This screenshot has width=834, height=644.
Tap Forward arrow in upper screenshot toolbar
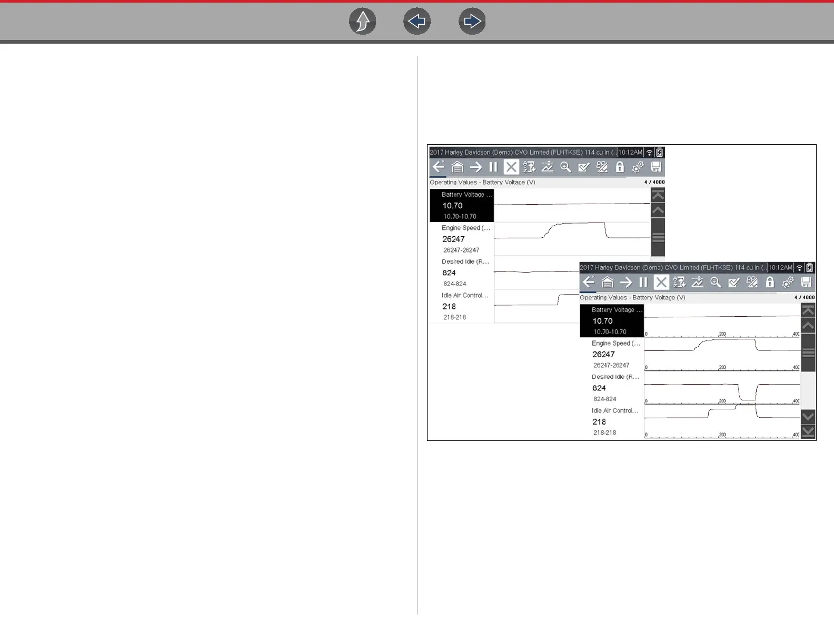point(475,167)
